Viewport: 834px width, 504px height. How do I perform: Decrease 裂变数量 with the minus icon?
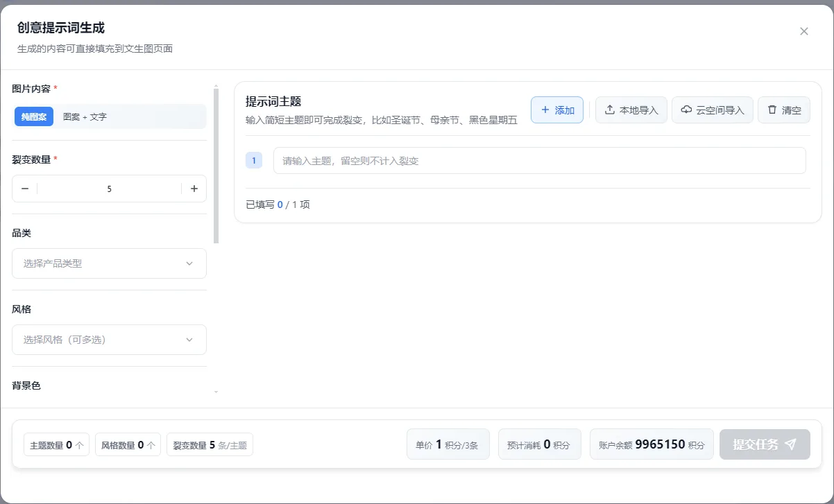pos(25,189)
